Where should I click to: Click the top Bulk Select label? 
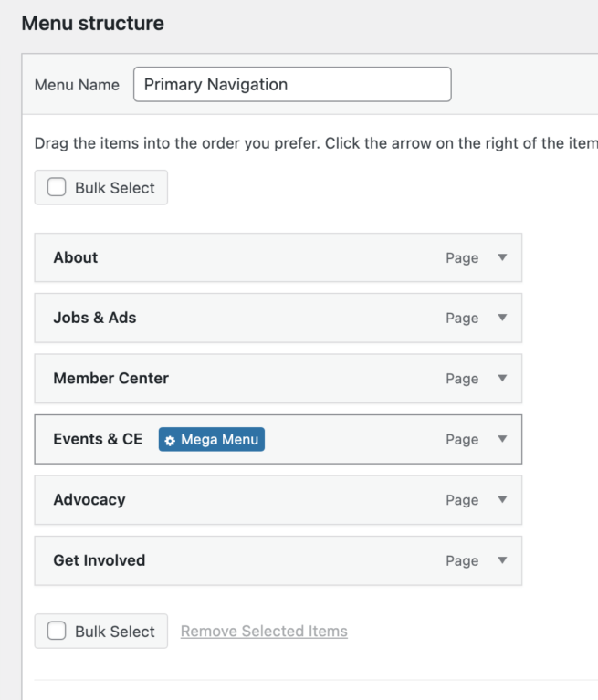115,188
